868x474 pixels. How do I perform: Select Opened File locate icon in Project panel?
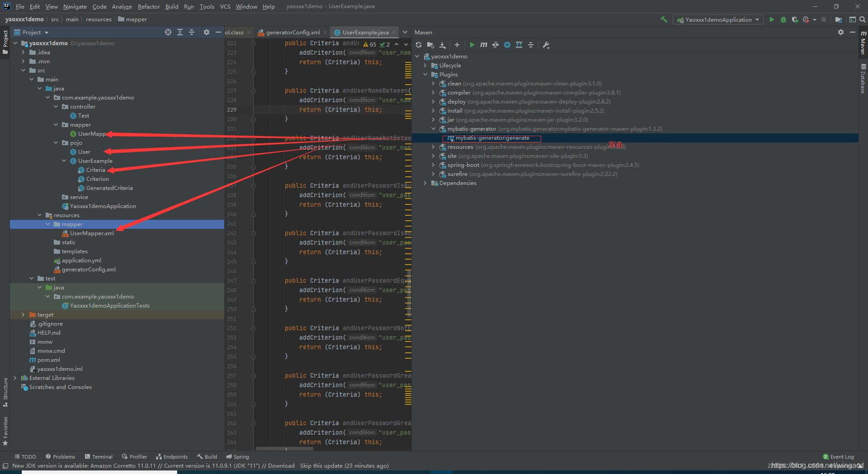click(x=168, y=32)
